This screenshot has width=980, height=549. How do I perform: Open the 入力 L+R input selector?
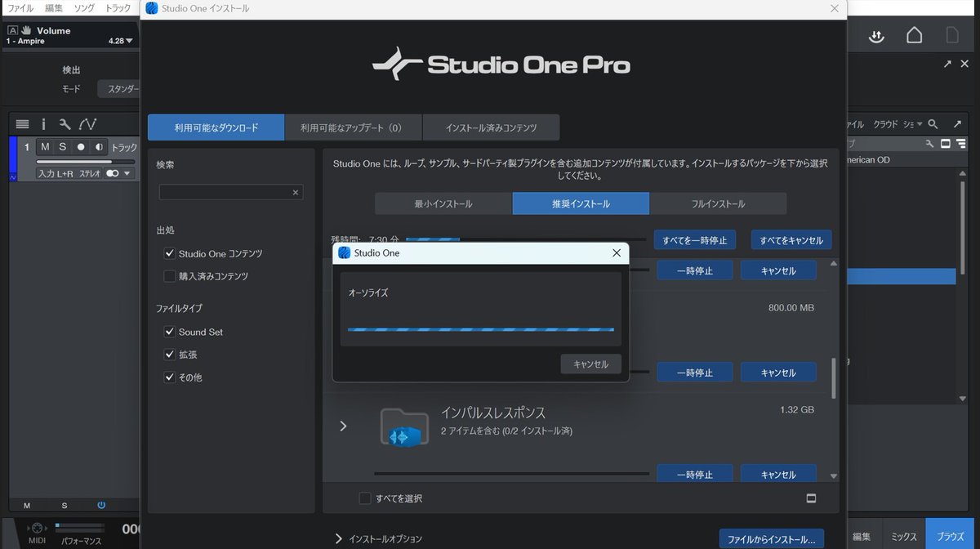[56, 173]
